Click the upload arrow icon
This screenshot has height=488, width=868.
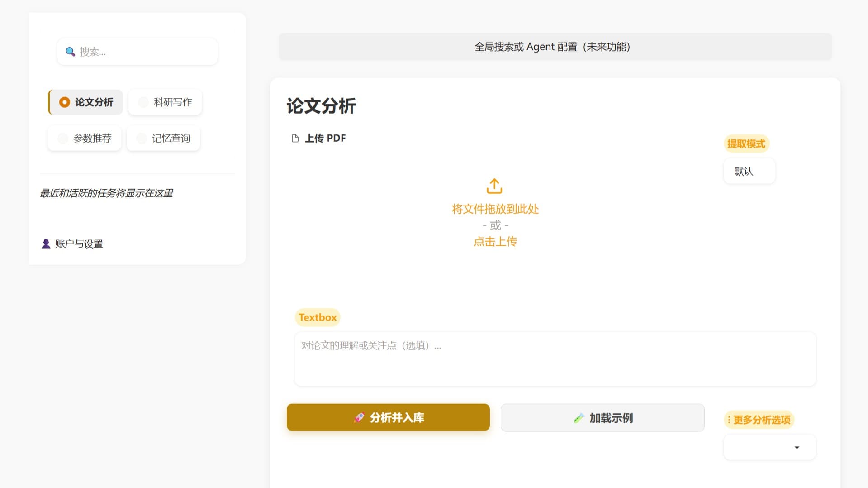(x=494, y=186)
